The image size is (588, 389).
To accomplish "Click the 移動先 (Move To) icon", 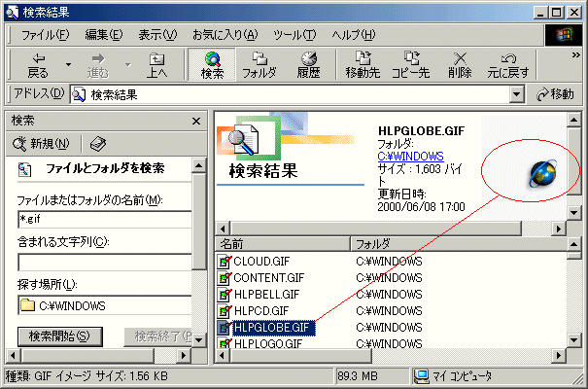I will (363, 65).
